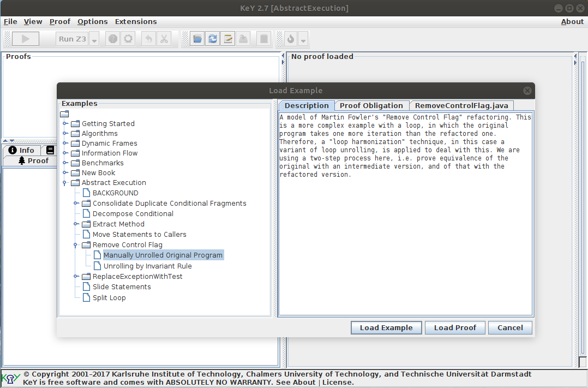Open the RemoveControlFlag.java tab

click(x=461, y=106)
